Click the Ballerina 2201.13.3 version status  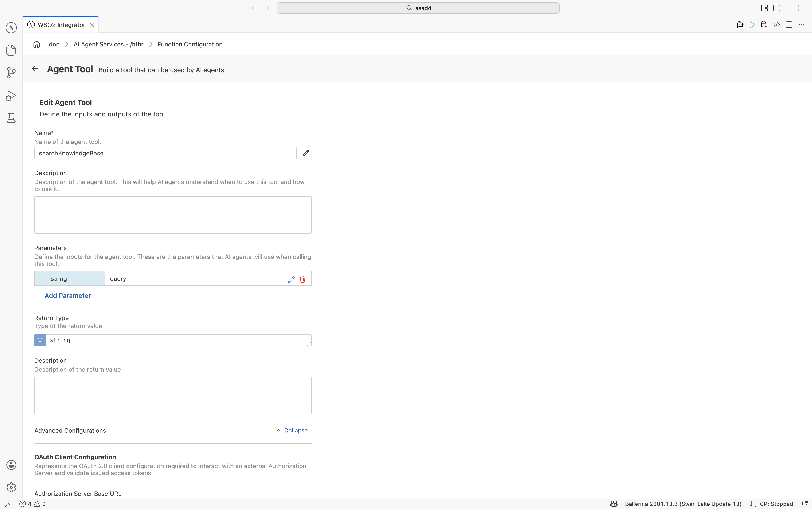(x=683, y=504)
